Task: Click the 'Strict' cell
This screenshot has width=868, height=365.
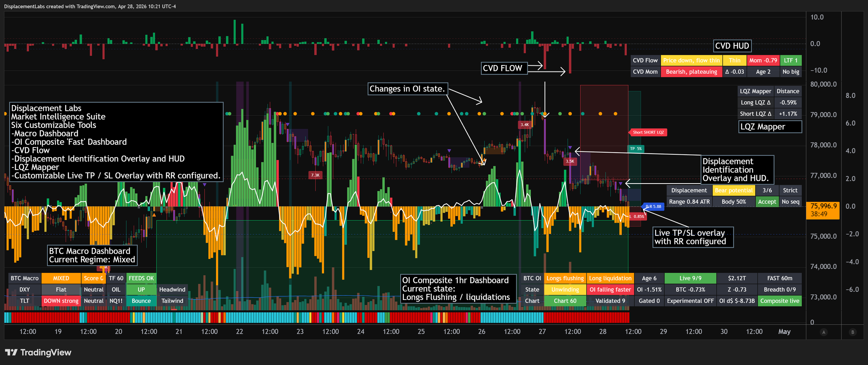Action: click(x=790, y=190)
